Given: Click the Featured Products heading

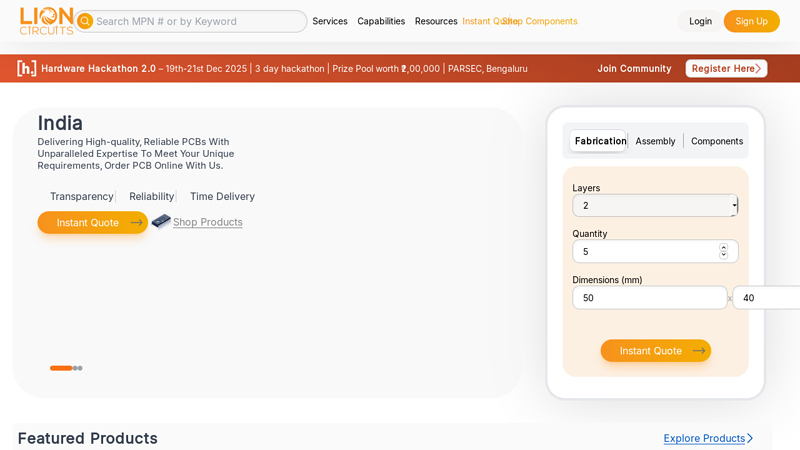Looking at the screenshot, I should coord(88,438).
